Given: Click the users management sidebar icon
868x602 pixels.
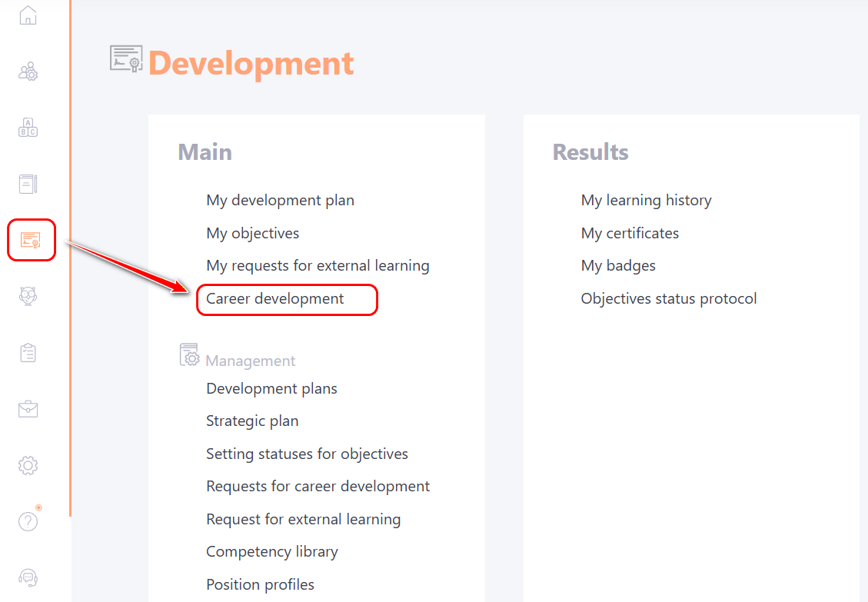Looking at the screenshot, I should tap(28, 72).
